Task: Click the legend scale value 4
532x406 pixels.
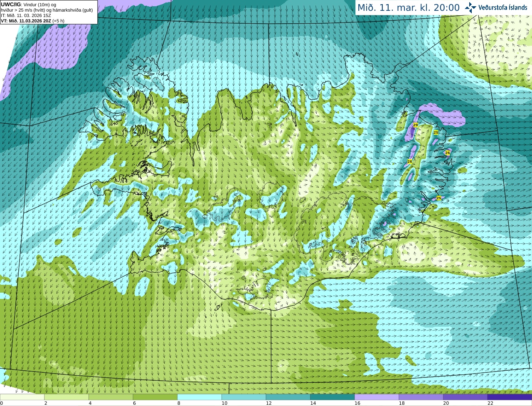Action: tap(90, 403)
